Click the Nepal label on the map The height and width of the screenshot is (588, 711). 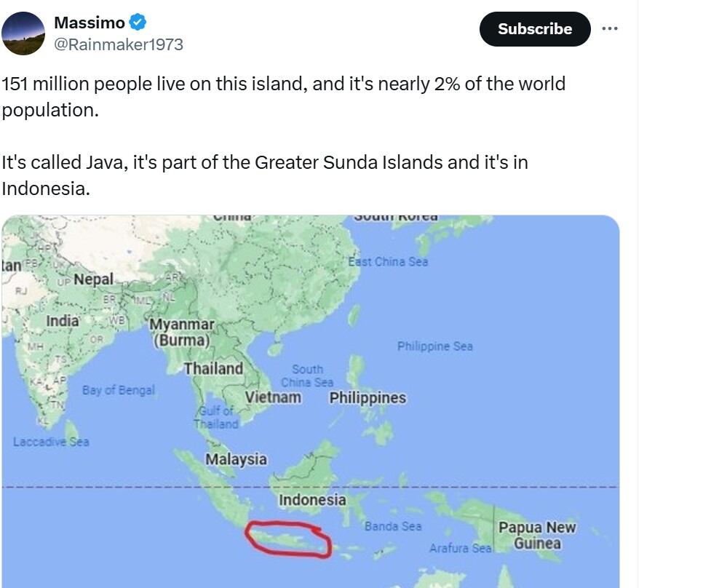93,279
